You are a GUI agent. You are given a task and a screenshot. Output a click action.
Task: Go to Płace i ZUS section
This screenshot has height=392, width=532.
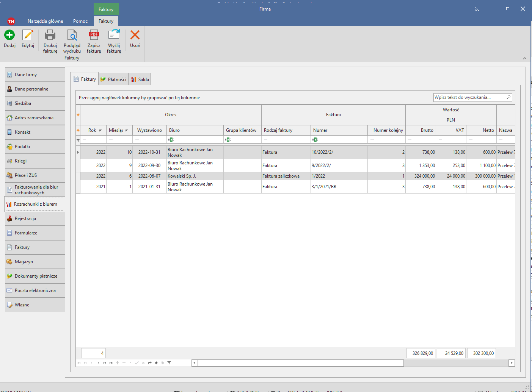35,175
